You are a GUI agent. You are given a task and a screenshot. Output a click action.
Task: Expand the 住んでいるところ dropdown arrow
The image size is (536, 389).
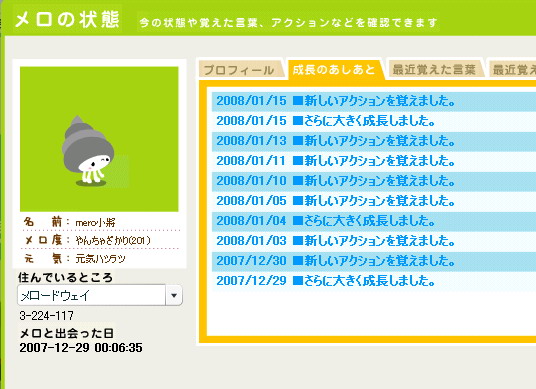[174, 295]
